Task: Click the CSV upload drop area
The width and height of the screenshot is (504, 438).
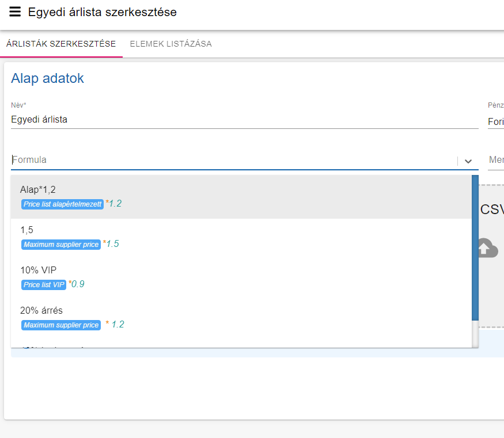Action: coord(491,276)
